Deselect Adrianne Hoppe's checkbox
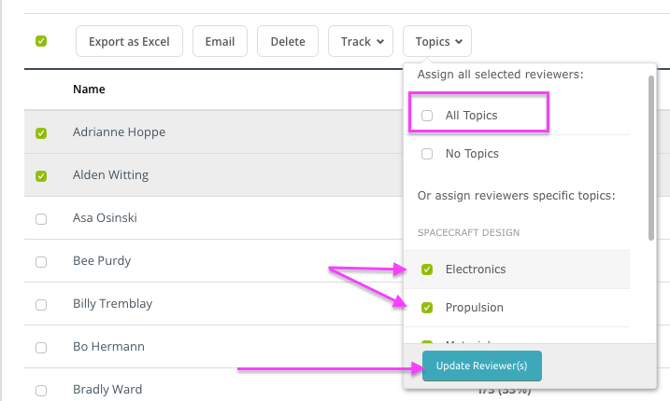Viewport: 670px width, 401px height. tap(41, 133)
